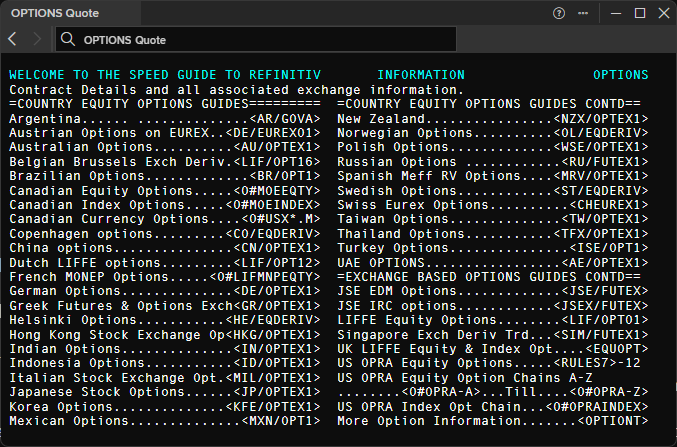Screen dimensions: 677x447
Task: Open French MONEP Options <0#LIFMNPEQTY>
Action: (265, 277)
